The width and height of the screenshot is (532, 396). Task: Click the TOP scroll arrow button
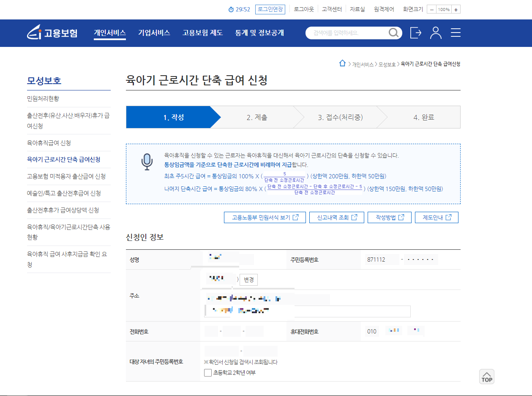486,376
